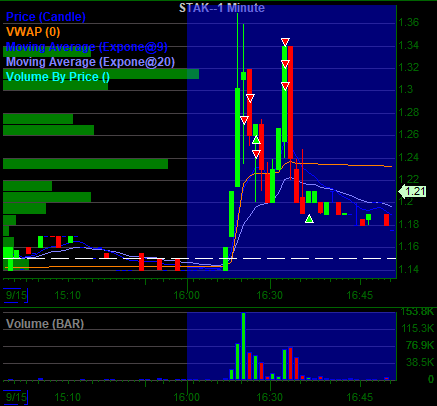Click the 76.9K volume axis label
The width and height of the screenshot is (437, 406).
coord(420,345)
